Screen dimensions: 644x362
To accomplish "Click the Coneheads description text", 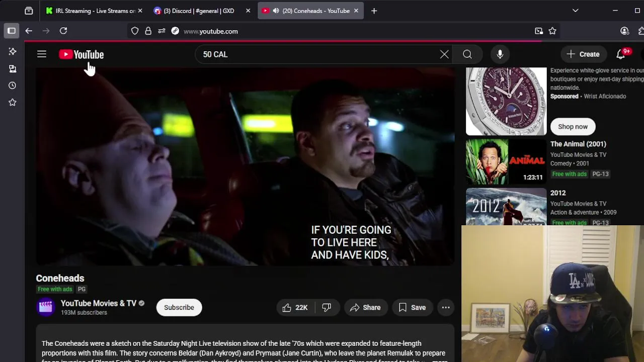I will 245,352.
